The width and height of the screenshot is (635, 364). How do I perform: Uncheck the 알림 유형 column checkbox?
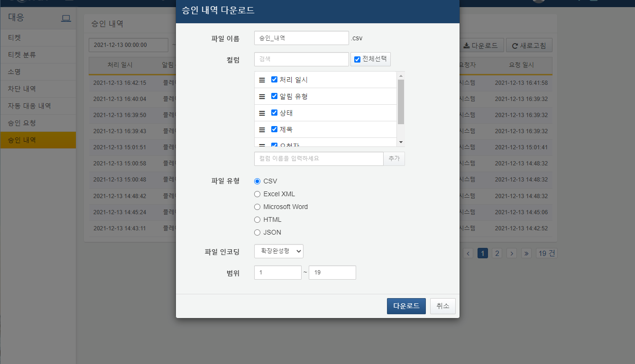coord(274,96)
